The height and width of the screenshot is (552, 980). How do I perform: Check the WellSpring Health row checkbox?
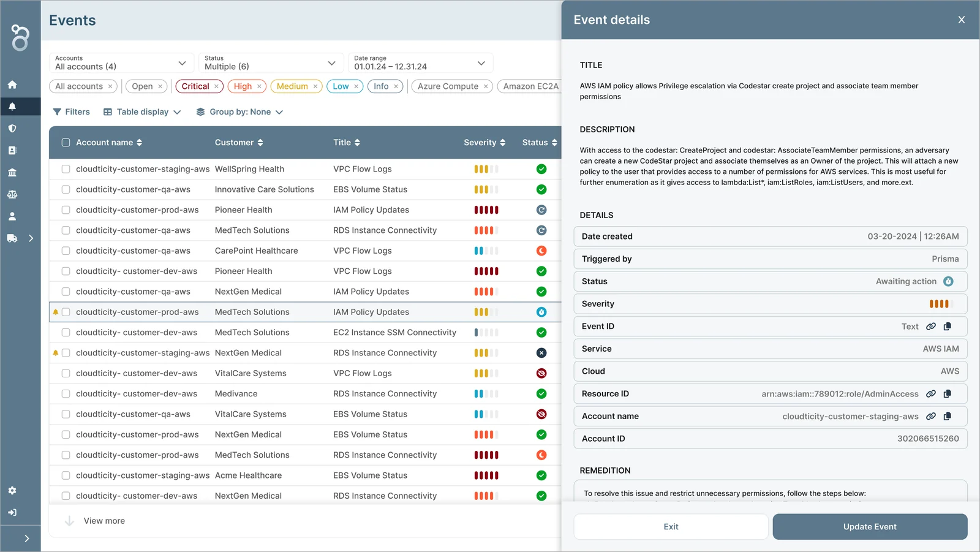tap(66, 169)
